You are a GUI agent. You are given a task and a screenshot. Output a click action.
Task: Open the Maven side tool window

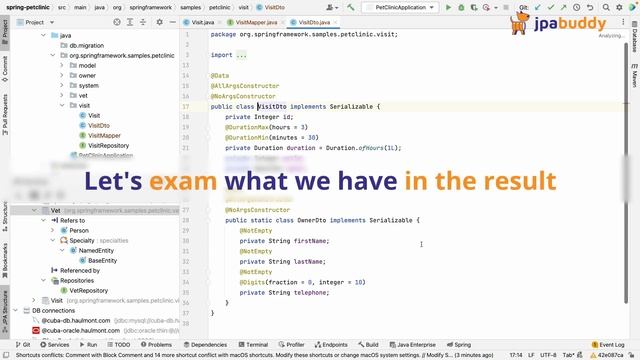(x=635, y=76)
